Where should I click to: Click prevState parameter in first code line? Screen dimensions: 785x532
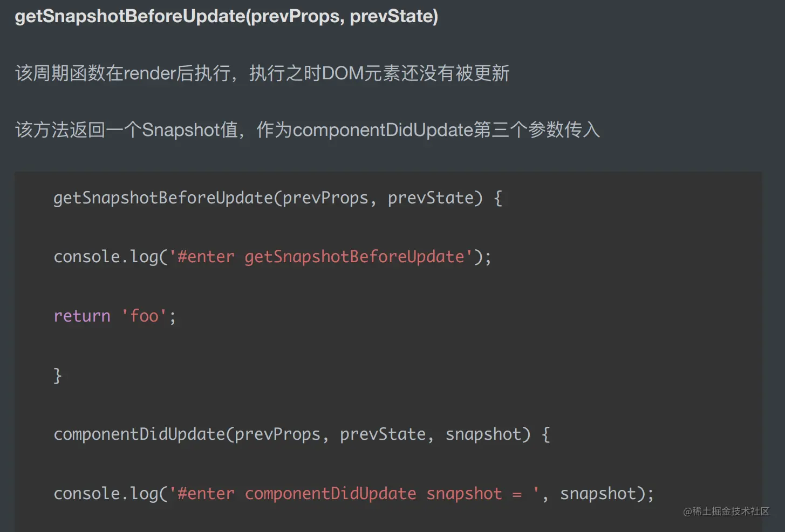pyautogui.click(x=431, y=198)
